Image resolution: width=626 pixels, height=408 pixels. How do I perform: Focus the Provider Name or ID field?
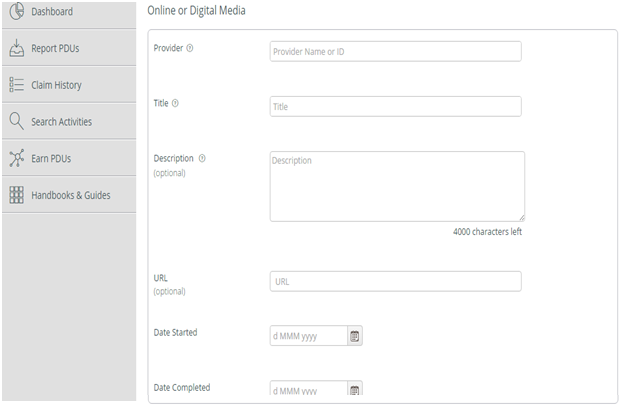[396, 51]
